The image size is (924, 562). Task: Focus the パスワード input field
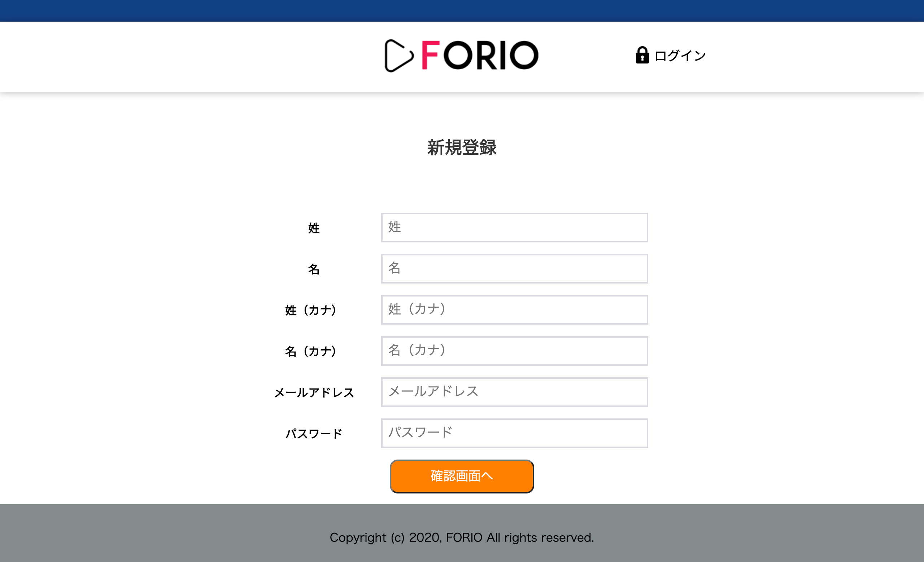click(514, 433)
